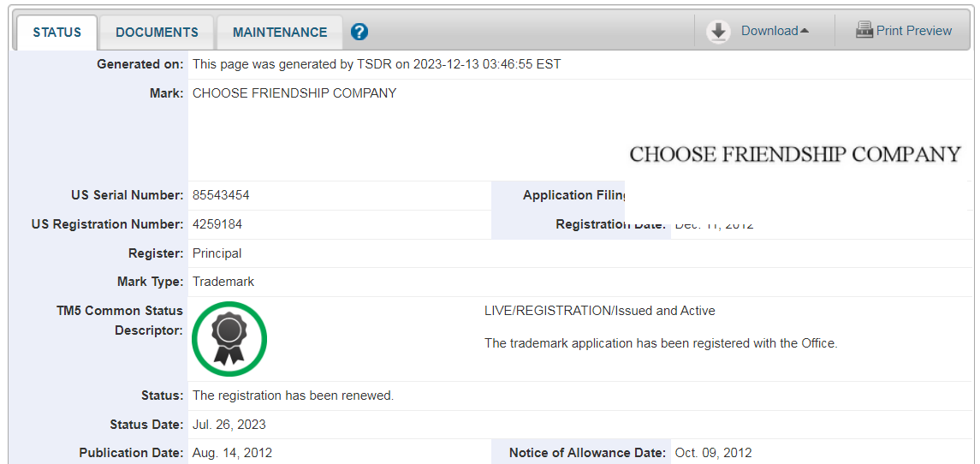Select the serial number 85543454
The height and width of the screenshot is (464, 980).
[222, 195]
